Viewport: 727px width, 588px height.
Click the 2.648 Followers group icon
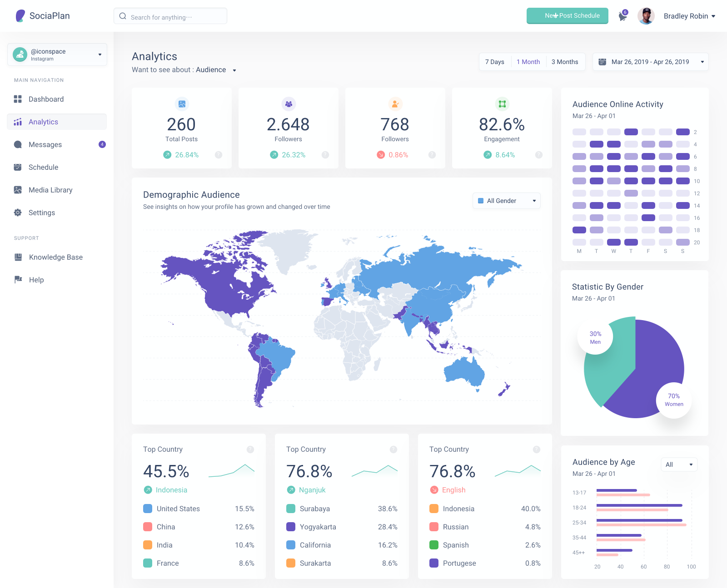tap(289, 104)
